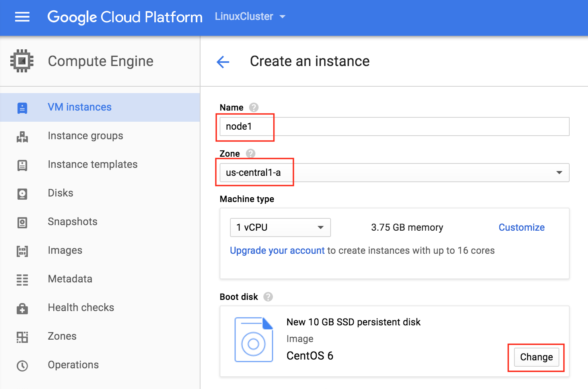Click the Zones sidebar icon
The image size is (588, 389).
point(22,337)
